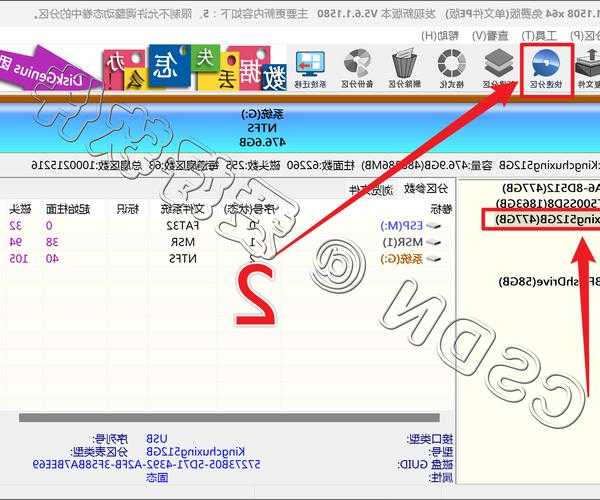This screenshot has height=500, width=600.
Task: Click the FAT32 file system cell
Action: coord(183,226)
